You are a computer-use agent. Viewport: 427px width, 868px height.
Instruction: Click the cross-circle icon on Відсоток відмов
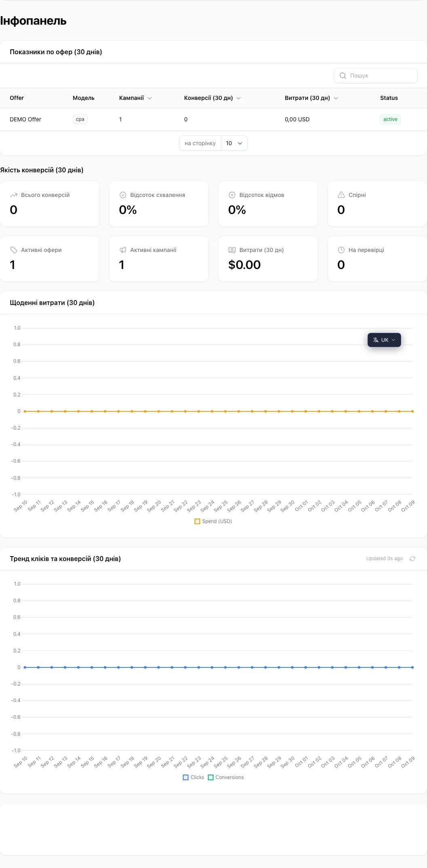click(x=232, y=195)
